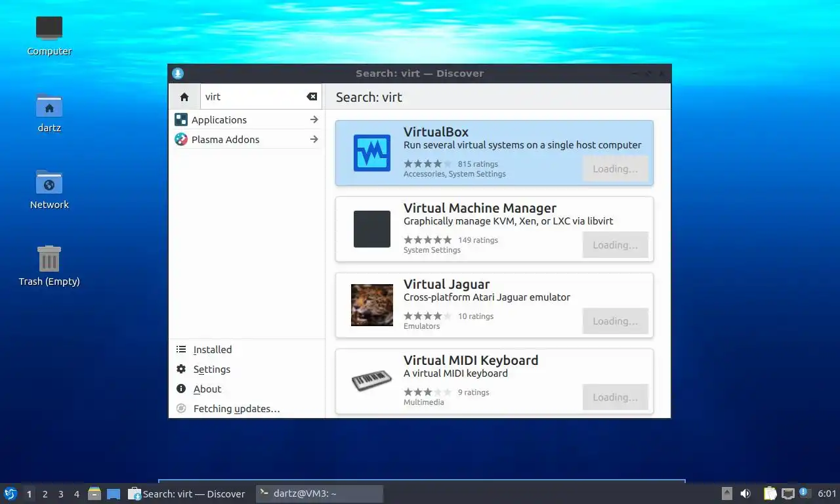Open the Virtual MIDI Keyboard icon
This screenshot has height=504, width=840.
[372, 381]
